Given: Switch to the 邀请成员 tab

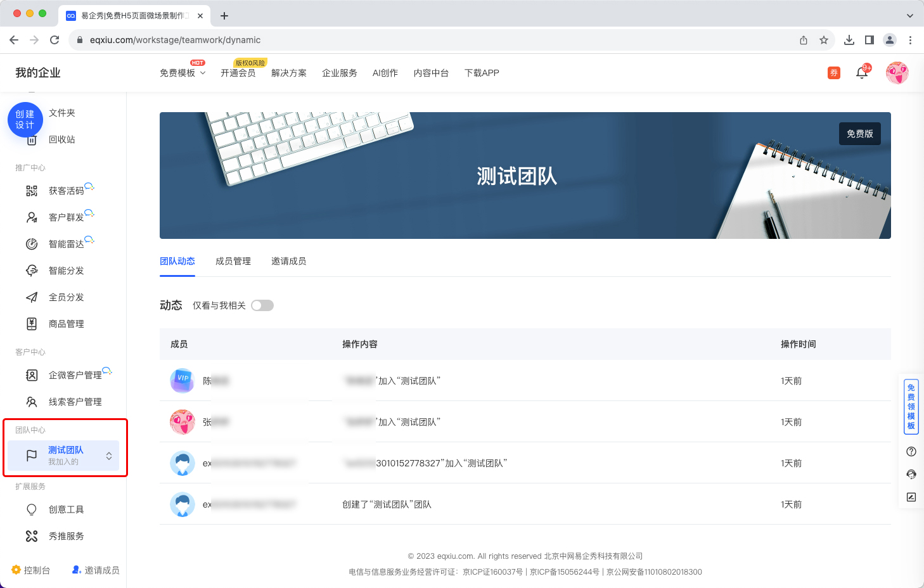Looking at the screenshot, I should coord(289,261).
